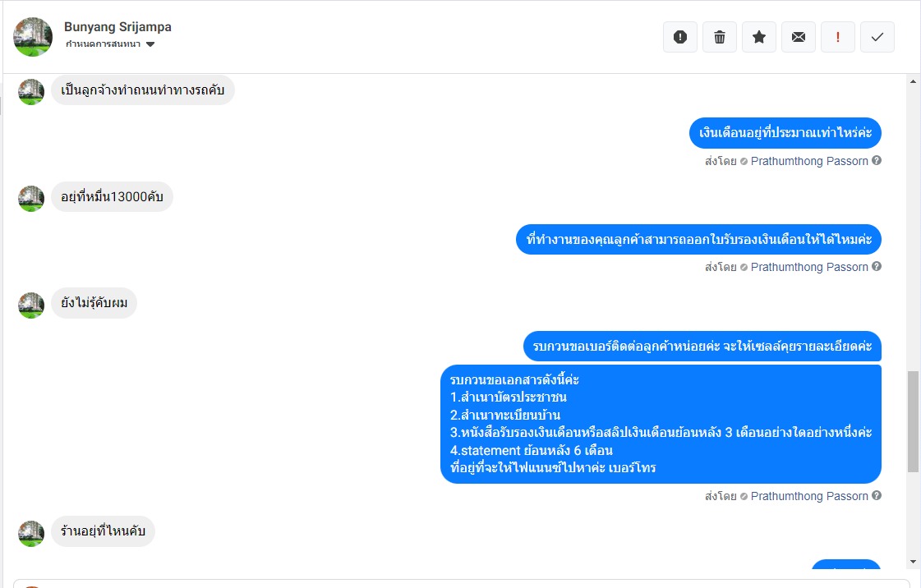
Task: Click the chat scrollbar thumb
Action: click(913, 421)
